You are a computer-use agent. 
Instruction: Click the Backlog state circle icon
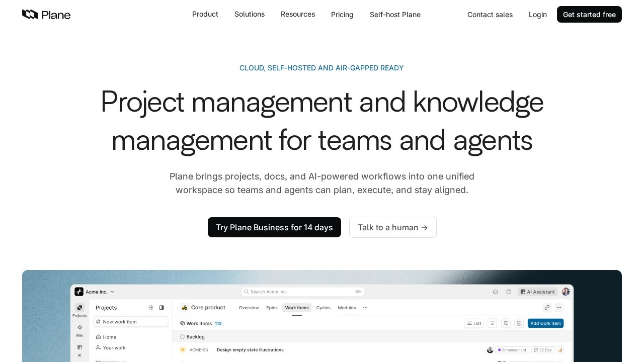point(183,337)
